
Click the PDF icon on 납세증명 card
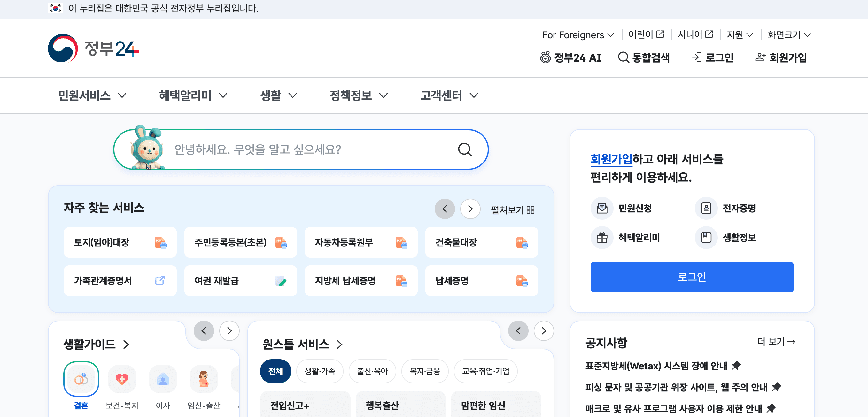coord(522,281)
